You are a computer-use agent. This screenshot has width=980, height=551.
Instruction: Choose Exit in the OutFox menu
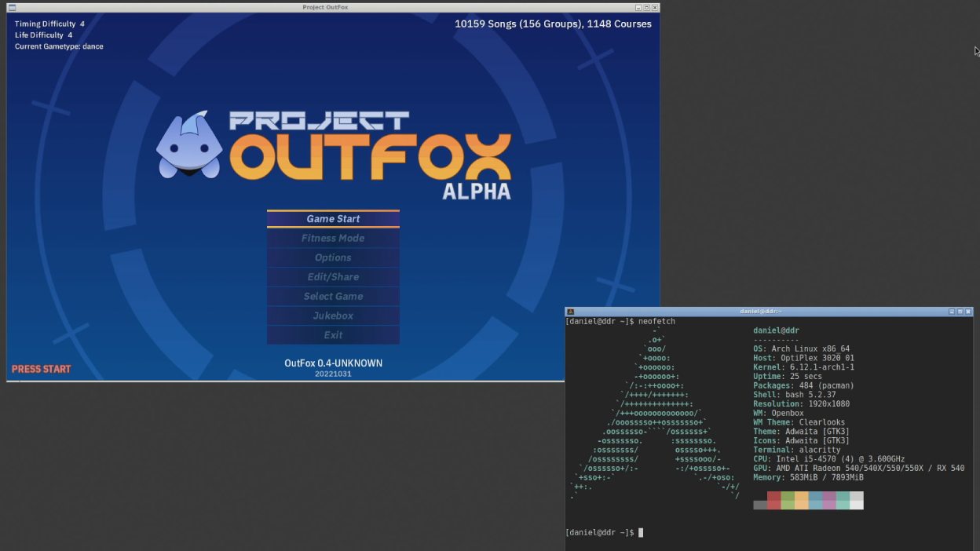coord(333,335)
